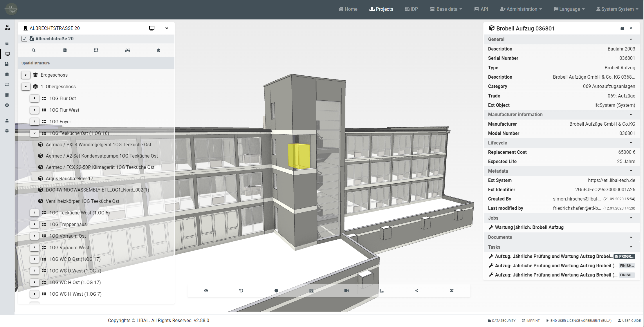Open the calendar icon in the left sidebar
The width and height of the screenshot is (644, 327).
(7, 75)
